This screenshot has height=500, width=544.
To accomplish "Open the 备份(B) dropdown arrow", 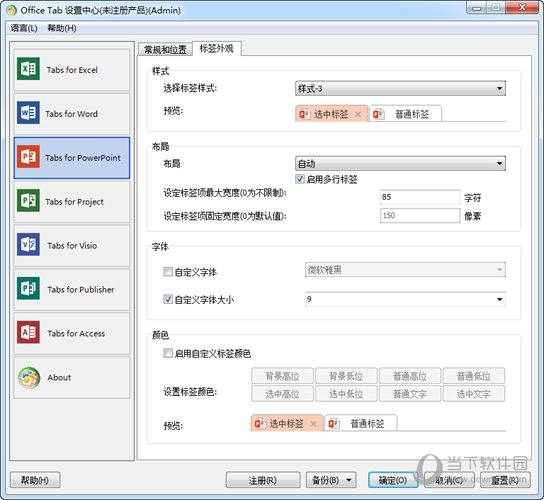I will [349, 480].
